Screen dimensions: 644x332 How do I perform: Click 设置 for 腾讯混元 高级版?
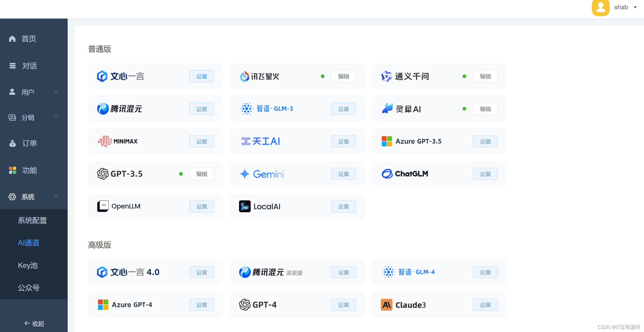tap(343, 272)
